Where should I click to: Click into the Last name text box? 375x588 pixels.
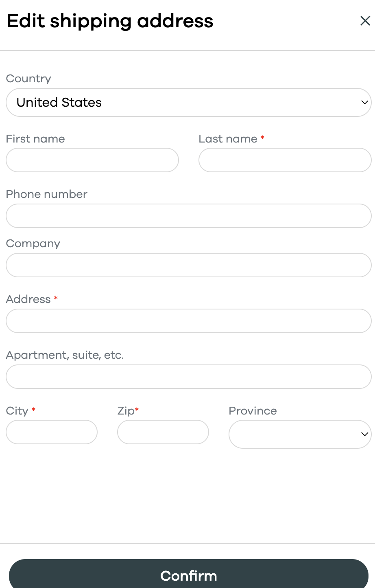(285, 160)
